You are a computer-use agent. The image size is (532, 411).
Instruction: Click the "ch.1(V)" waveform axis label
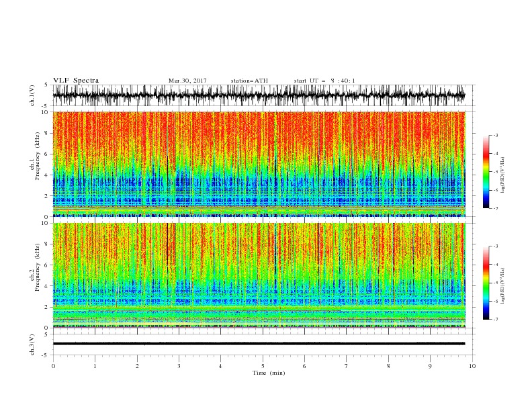point(32,95)
